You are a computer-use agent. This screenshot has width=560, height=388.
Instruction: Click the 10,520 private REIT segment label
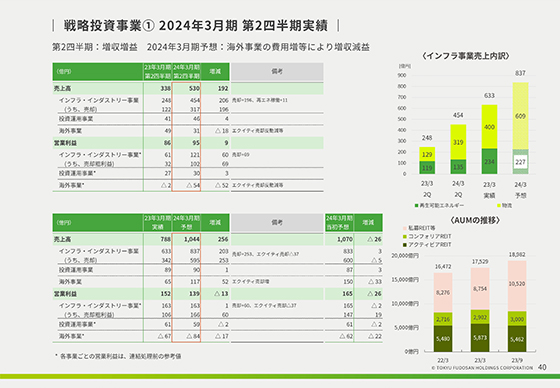[x=517, y=284]
